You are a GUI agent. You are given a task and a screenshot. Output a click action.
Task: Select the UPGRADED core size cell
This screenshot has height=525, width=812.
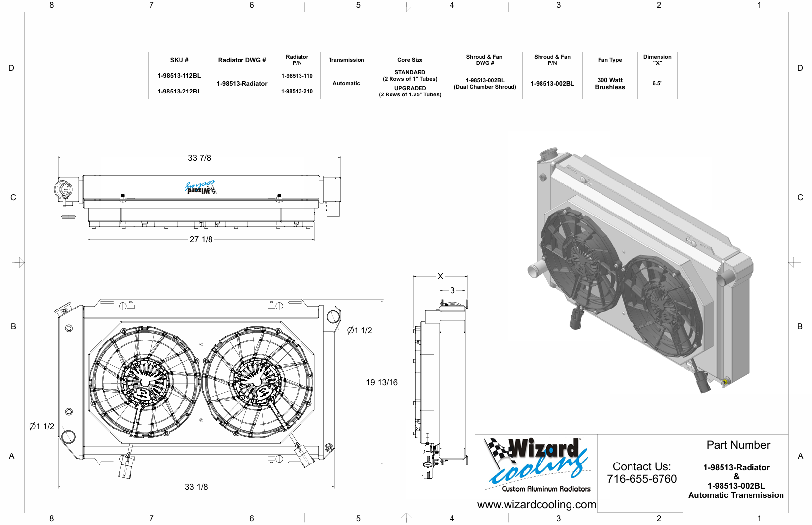pos(410,92)
